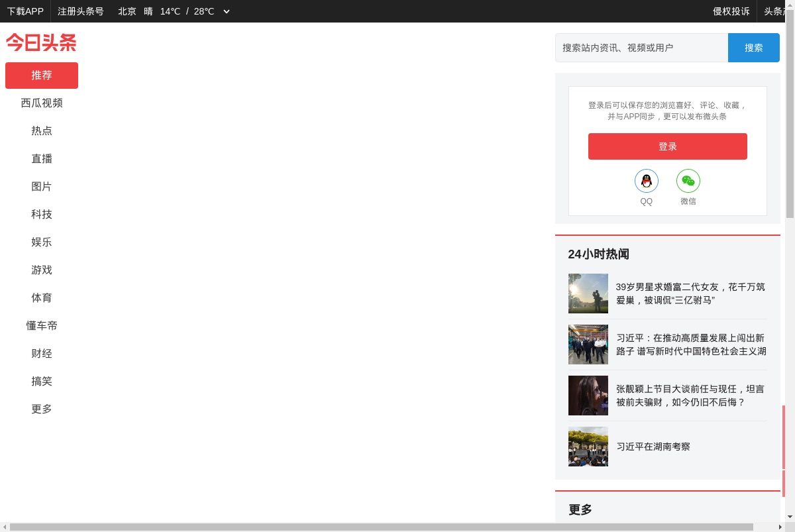Click the 北京 city label
The image size is (795, 532).
click(x=127, y=11)
